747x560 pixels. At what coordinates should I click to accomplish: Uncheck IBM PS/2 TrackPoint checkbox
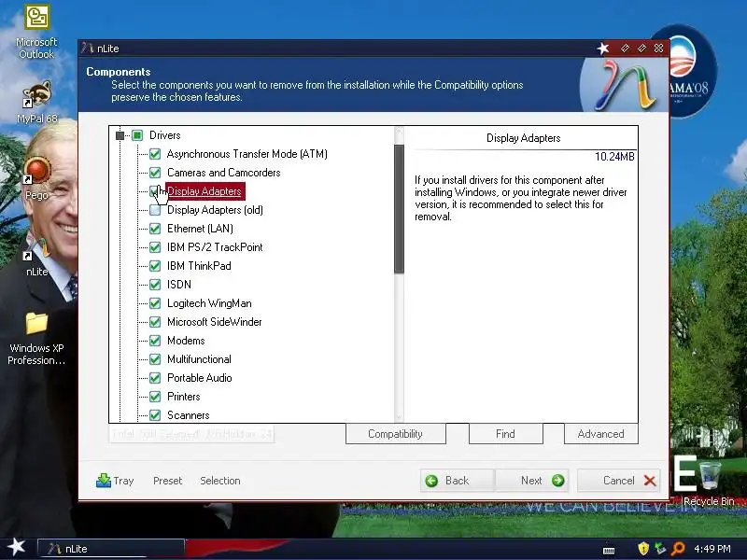(x=155, y=247)
